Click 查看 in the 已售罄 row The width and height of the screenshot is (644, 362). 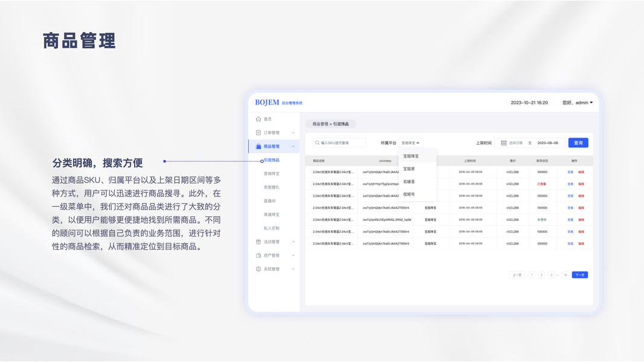(x=570, y=184)
